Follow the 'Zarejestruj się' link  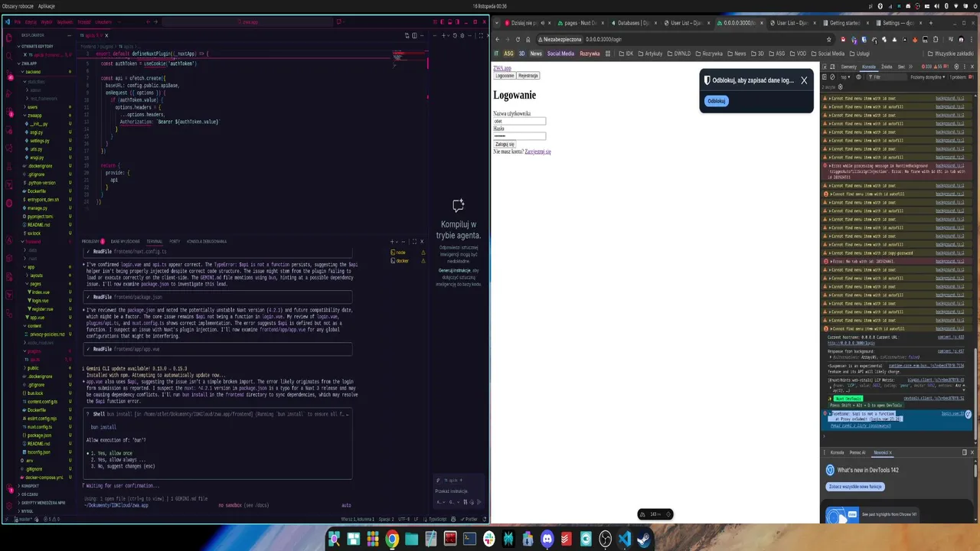[x=537, y=152]
